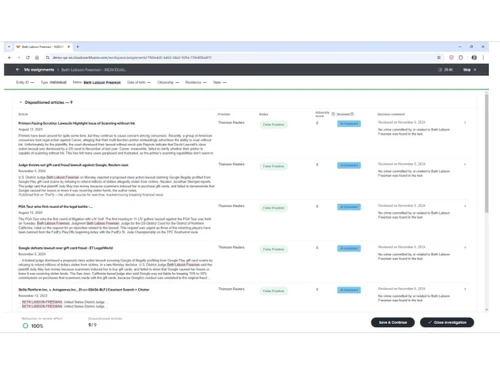This screenshot has height=375, width=500.
Task: Click the back arrow beside My assignments
Action: pos(17,70)
